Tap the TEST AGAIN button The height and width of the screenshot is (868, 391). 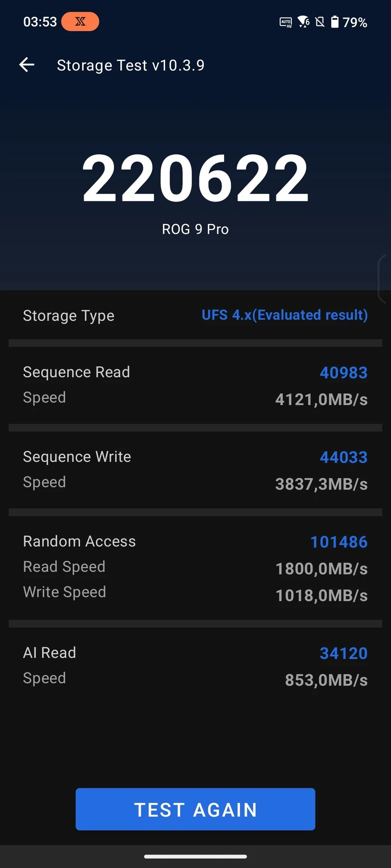click(195, 809)
